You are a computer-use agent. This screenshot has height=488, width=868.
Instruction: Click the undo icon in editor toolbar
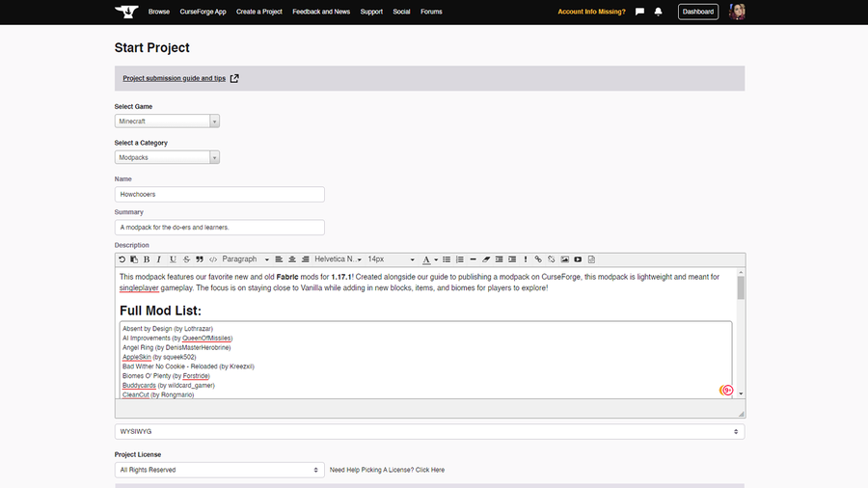[x=122, y=259]
